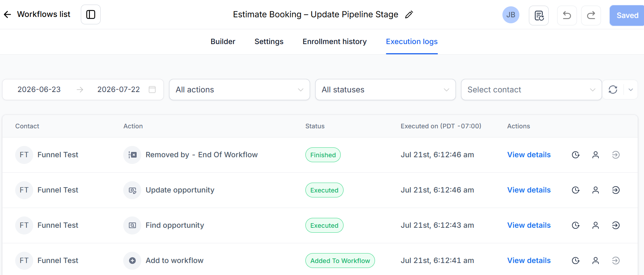644x275 pixels.
Task: Open Funnel Test contact in Add to workflow row
Action: [x=58, y=261]
